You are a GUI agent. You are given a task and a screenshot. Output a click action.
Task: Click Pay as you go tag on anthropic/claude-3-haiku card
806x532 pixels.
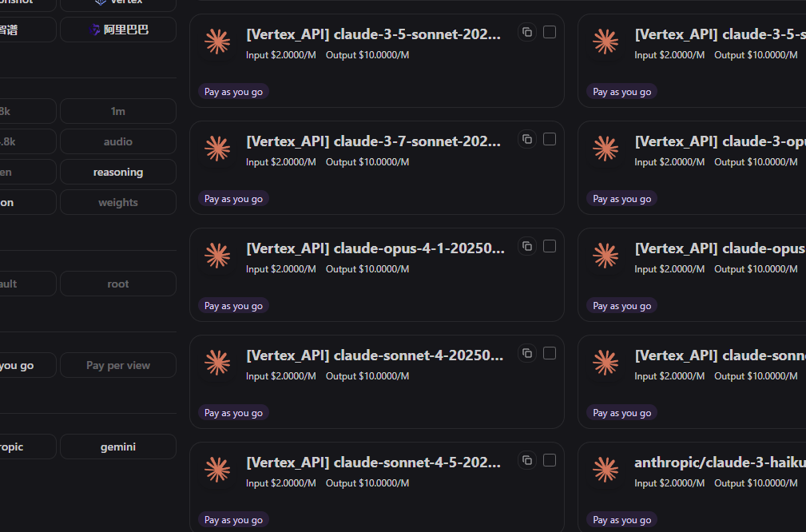pos(622,519)
